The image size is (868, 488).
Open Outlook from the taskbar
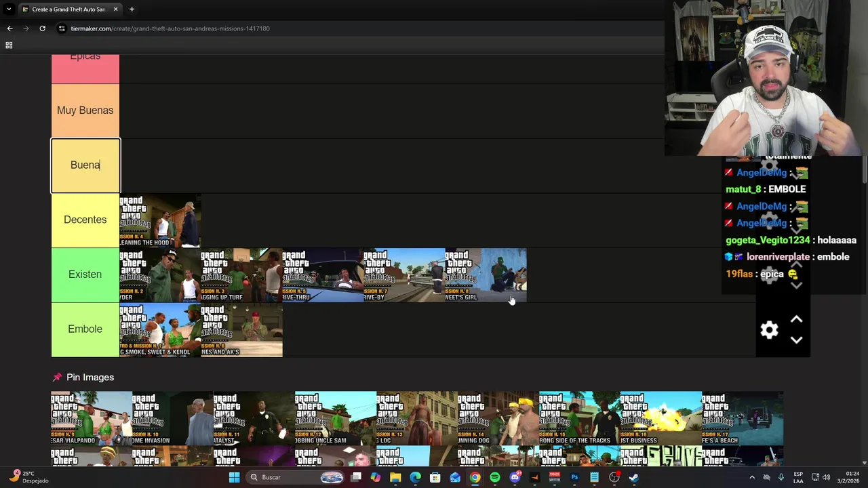(x=455, y=477)
